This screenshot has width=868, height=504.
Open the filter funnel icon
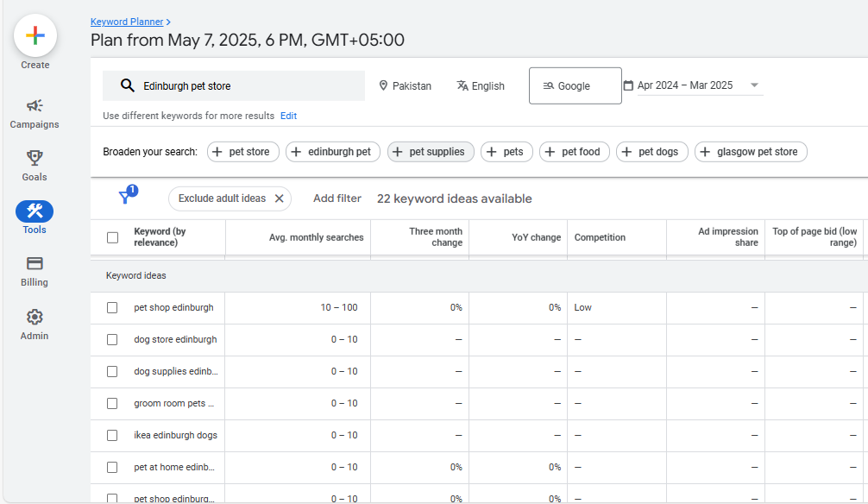[125, 197]
